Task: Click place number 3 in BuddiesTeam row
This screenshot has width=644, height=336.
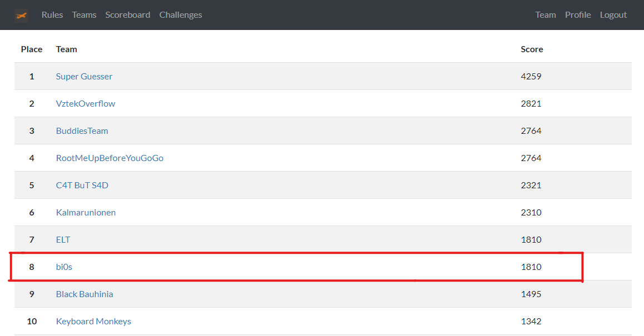Action: pyautogui.click(x=32, y=131)
